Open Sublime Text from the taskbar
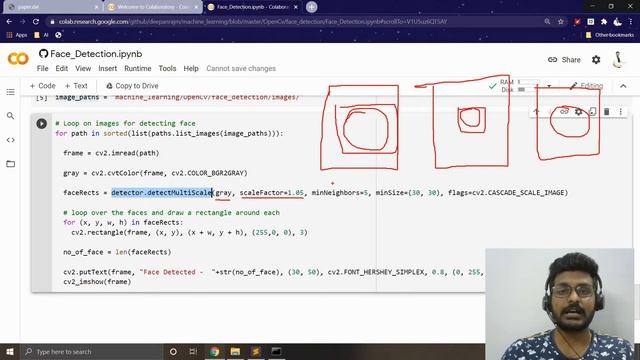The image size is (640, 360). [256, 351]
